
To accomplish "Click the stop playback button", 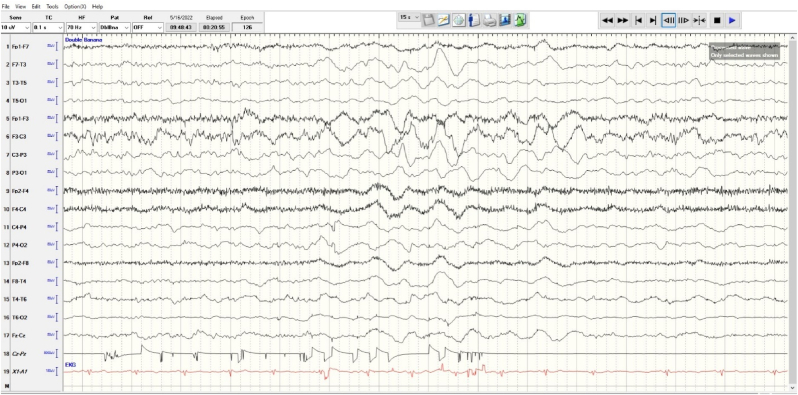I will (717, 20).
